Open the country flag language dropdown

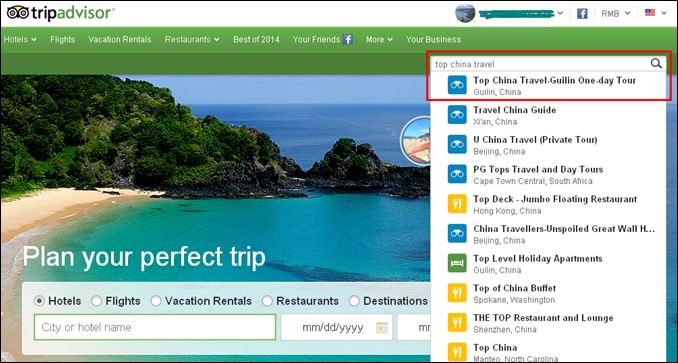coord(656,13)
